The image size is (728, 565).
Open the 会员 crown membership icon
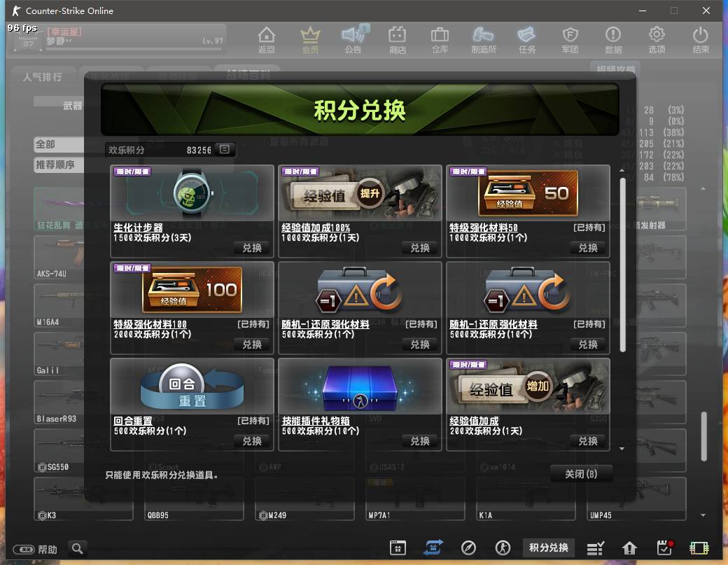click(310, 40)
